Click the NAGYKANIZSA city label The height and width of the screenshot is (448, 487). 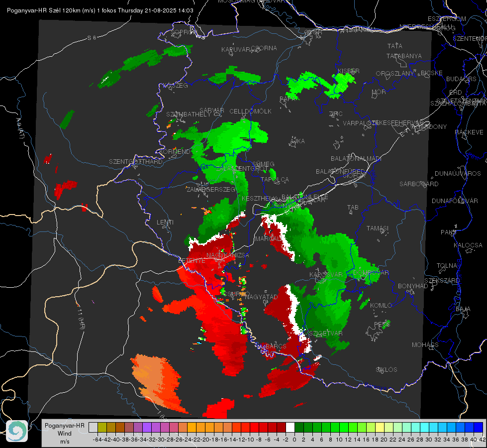click(228, 255)
